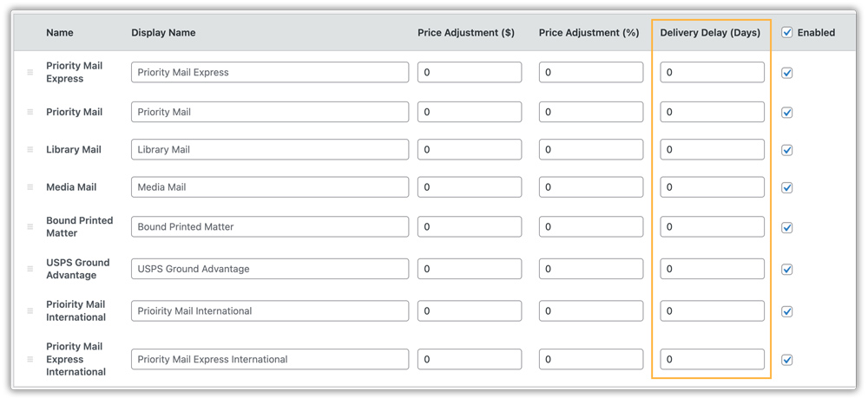Disable the Priority Mail Express service checkbox
This screenshot has height=398, width=868.
[787, 73]
